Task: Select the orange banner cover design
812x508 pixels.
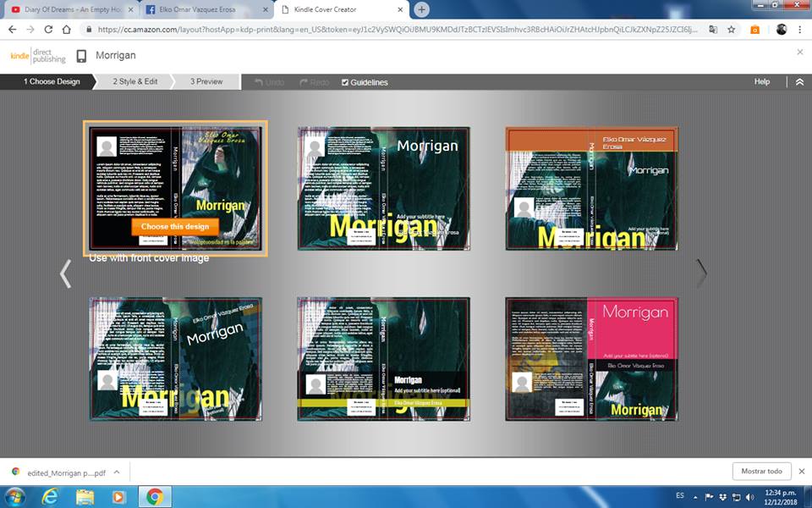Action: pyautogui.click(x=591, y=188)
